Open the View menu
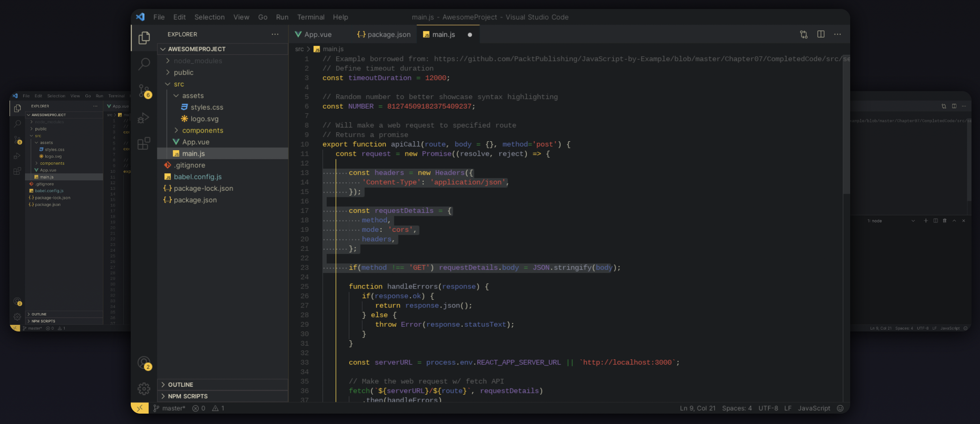The width and height of the screenshot is (980, 424). pos(241,17)
